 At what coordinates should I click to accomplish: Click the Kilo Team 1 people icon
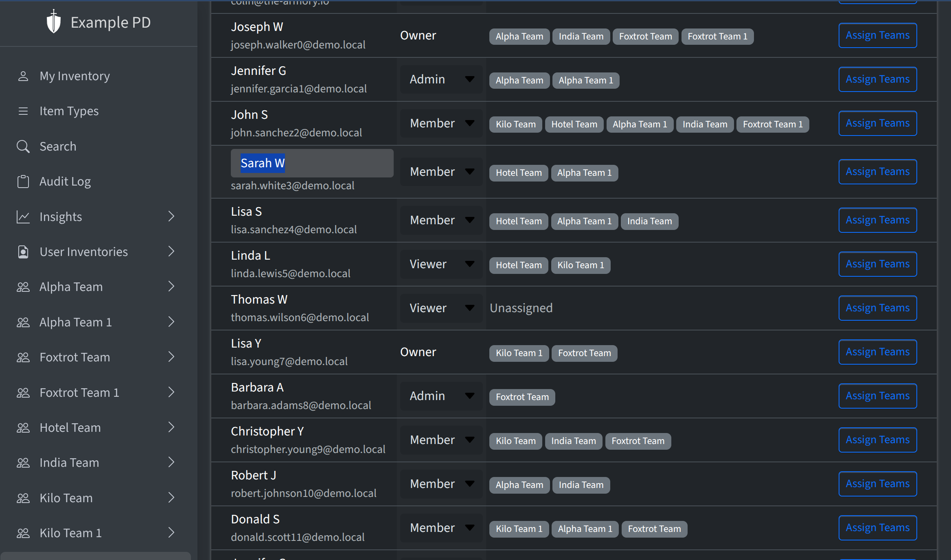click(x=23, y=533)
